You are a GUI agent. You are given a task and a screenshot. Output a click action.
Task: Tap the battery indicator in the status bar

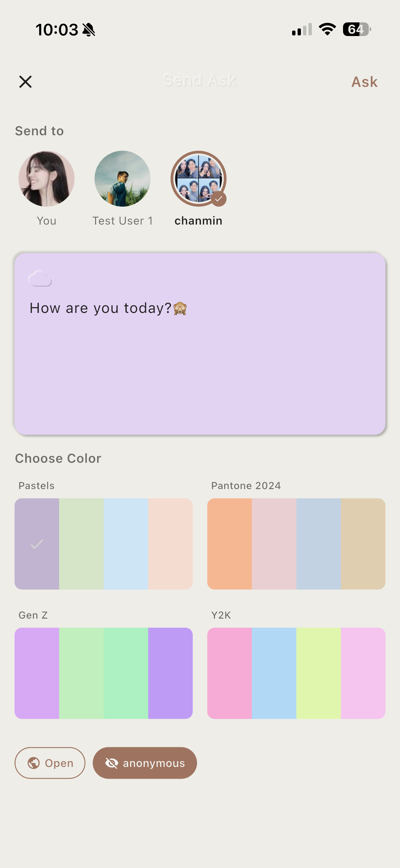tap(357, 30)
